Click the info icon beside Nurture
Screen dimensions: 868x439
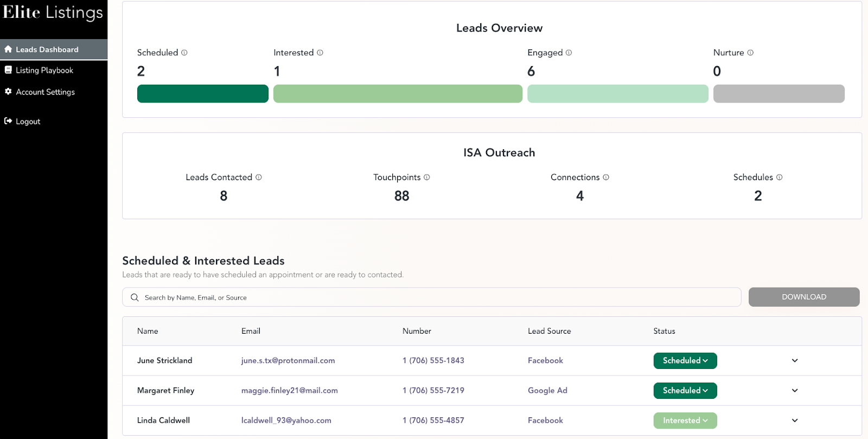[x=750, y=53]
